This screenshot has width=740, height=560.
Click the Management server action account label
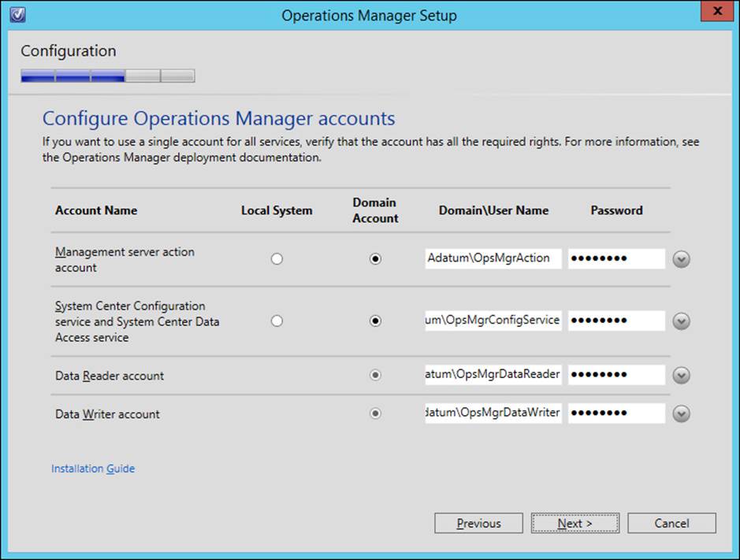tap(125, 259)
